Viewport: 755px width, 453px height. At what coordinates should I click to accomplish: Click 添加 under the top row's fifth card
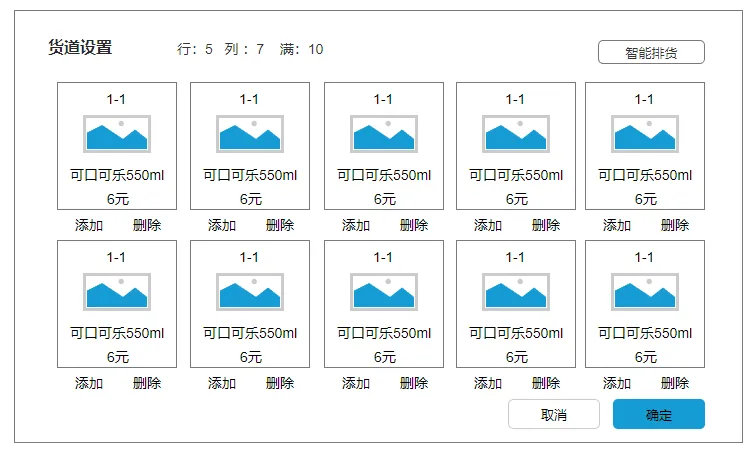click(616, 225)
